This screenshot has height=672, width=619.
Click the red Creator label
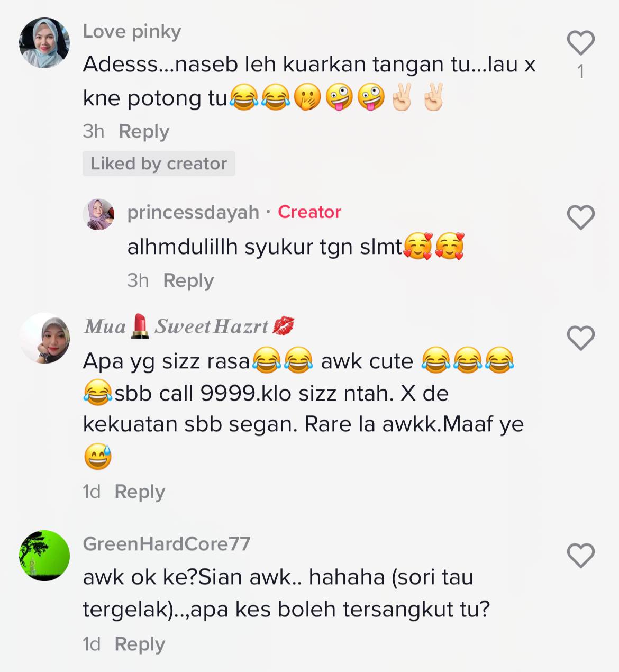[309, 212]
